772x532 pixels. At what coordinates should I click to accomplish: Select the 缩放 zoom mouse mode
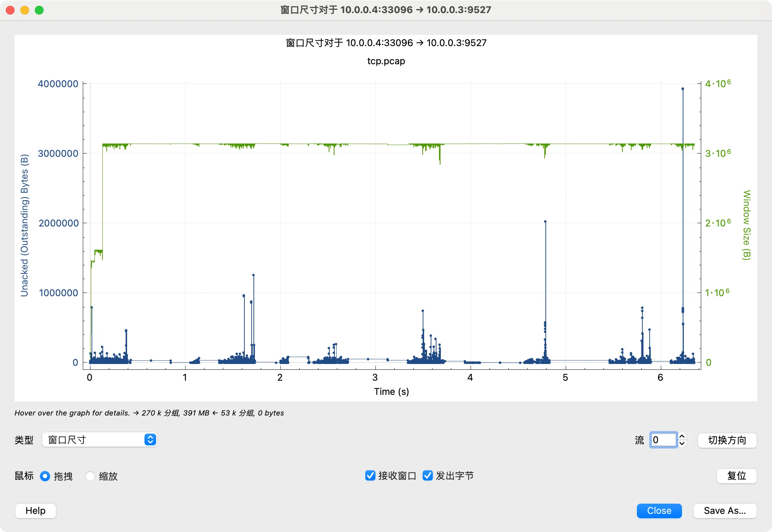(x=90, y=476)
